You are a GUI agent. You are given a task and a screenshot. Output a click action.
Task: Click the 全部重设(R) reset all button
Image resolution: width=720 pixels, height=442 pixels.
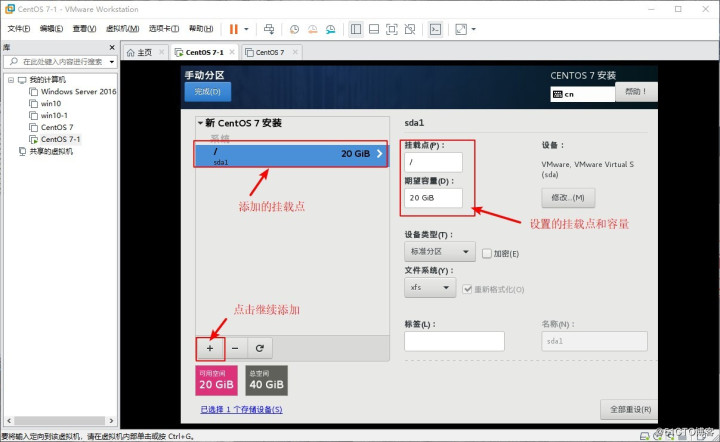630,409
